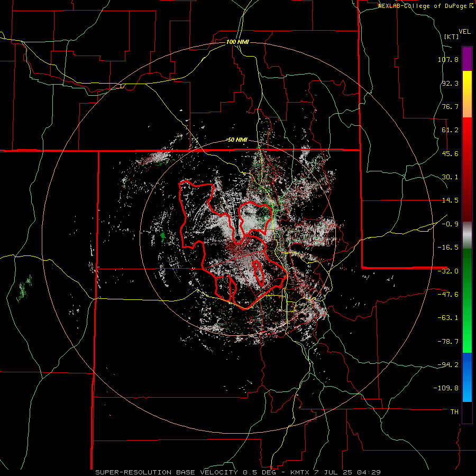Select the -78.7 velocity scale value
The width and height of the screenshot is (476, 476).
click(x=448, y=342)
